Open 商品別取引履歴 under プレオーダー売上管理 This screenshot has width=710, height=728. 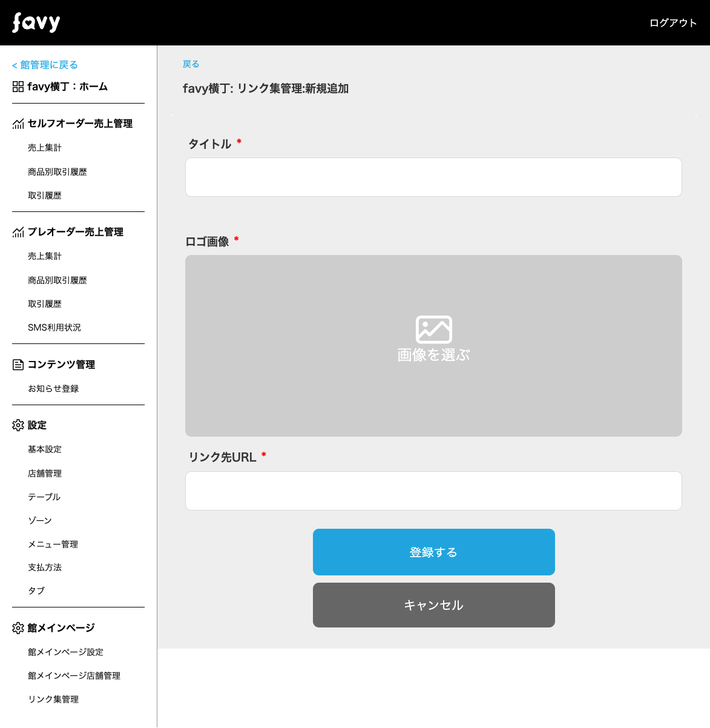(x=58, y=280)
